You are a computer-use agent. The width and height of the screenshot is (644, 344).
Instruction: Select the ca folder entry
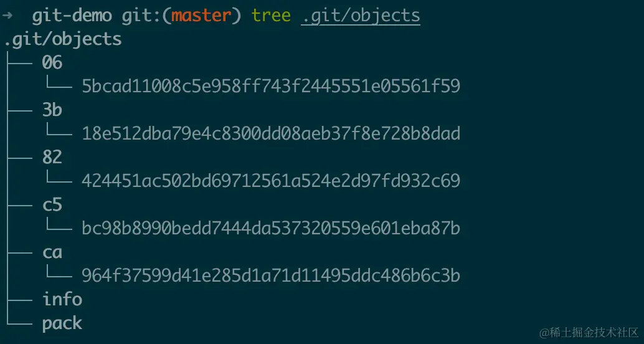tap(52, 252)
